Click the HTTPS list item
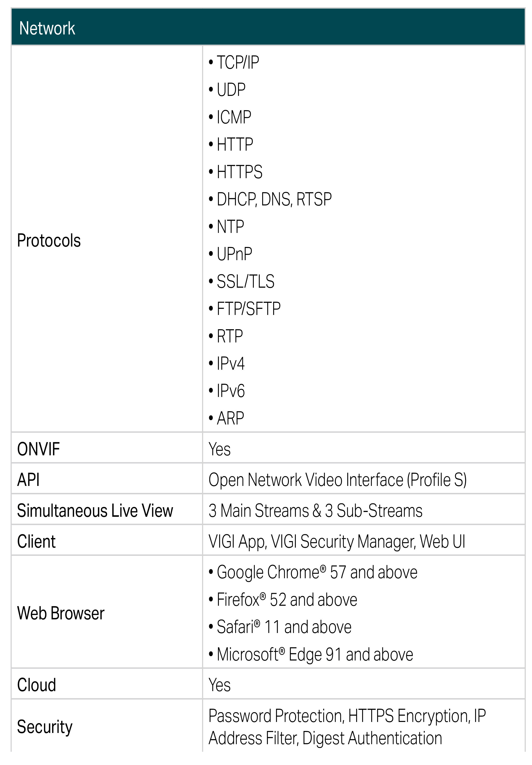Image resolution: width=532 pixels, height=765 pixels. coord(239,172)
